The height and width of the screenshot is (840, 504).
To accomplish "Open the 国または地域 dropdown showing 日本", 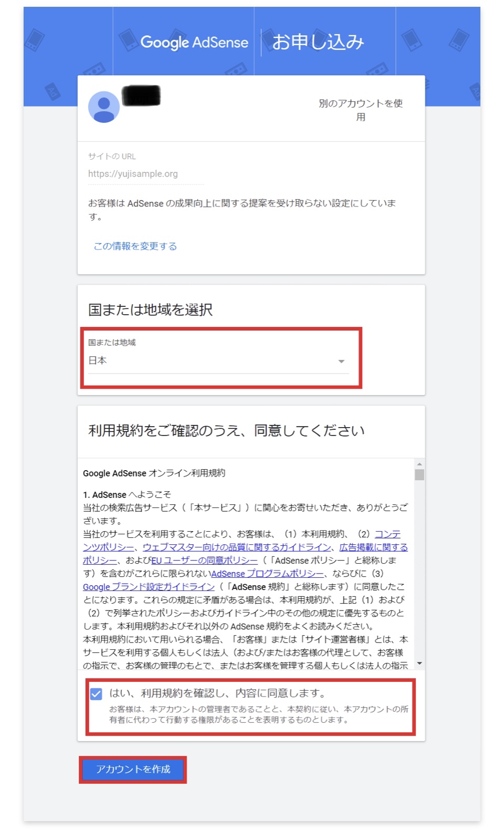I will (218, 360).
